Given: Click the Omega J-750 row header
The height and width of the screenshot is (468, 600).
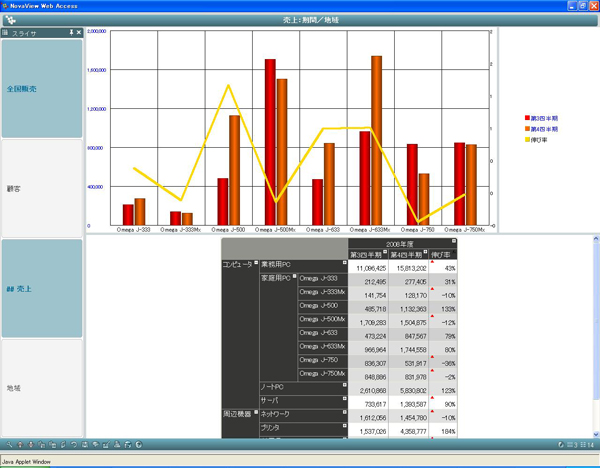Looking at the screenshot, I should (323, 360).
